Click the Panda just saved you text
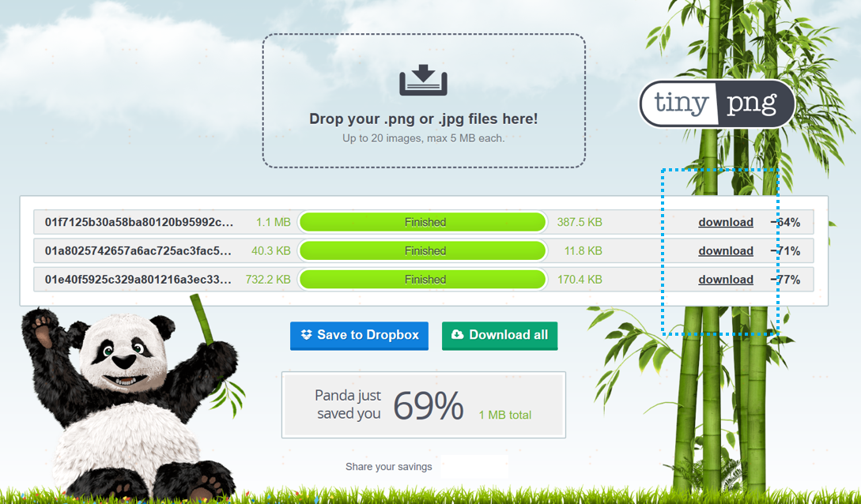861x504 pixels. [348, 404]
